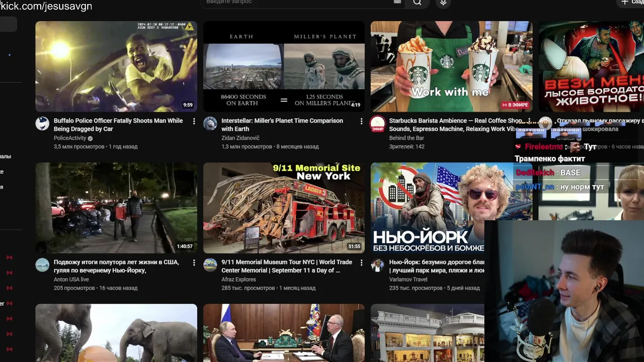Screen dimensions: 644x362
Task: Click '285 тыс. просмотров • 1 месяц назад'
Action: 269,288
